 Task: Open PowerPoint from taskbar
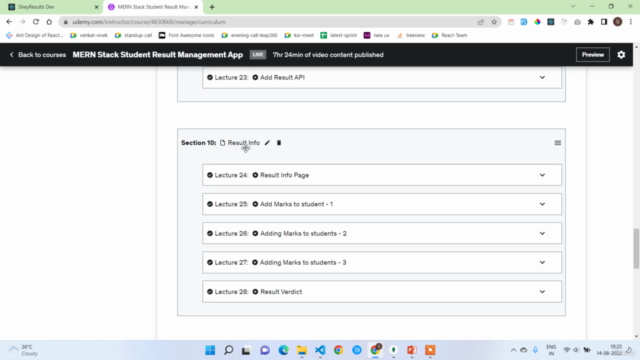click(x=412, y=350)
